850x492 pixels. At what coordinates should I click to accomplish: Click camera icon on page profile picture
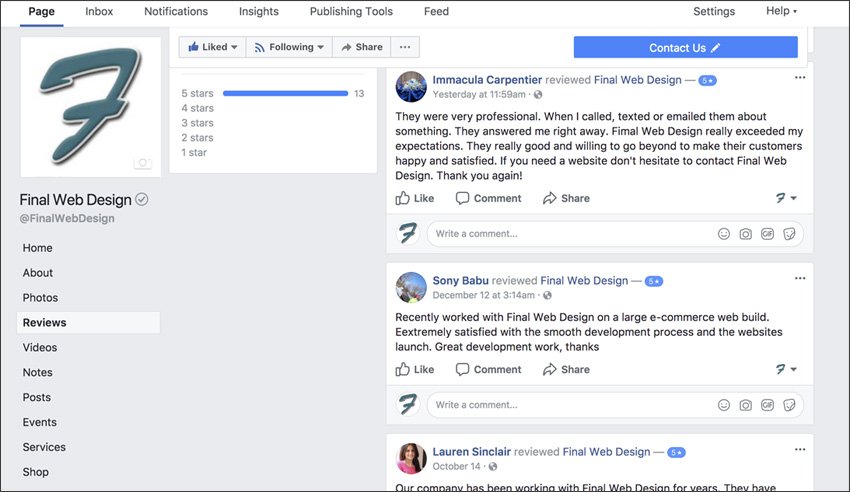(143, 163)
